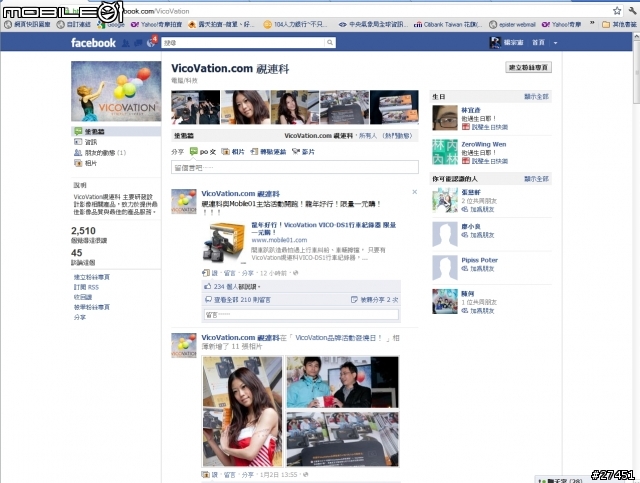Click 顯示全部 in the 生日 section
The height and width of the screenshot is (483, 640).
pos(536,97)
